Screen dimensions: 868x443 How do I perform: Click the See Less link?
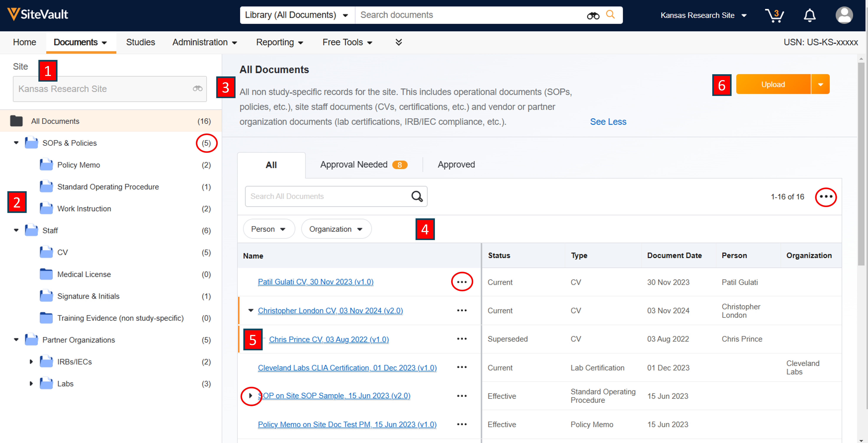click(608, 122)
